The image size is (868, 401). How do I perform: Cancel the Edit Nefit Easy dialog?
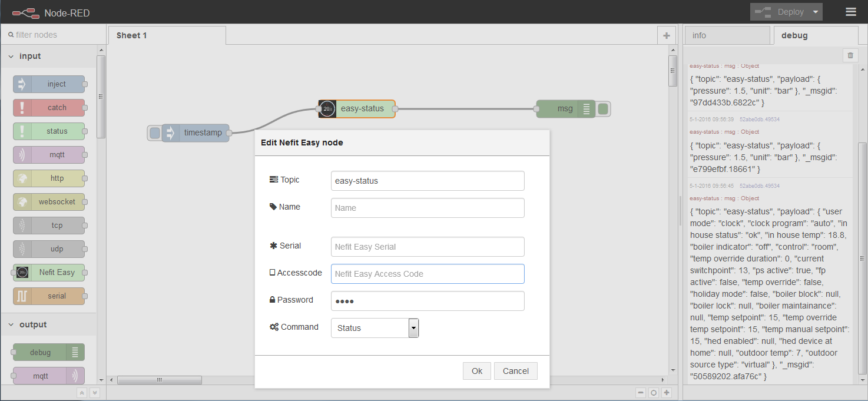[x=516, y=371]
